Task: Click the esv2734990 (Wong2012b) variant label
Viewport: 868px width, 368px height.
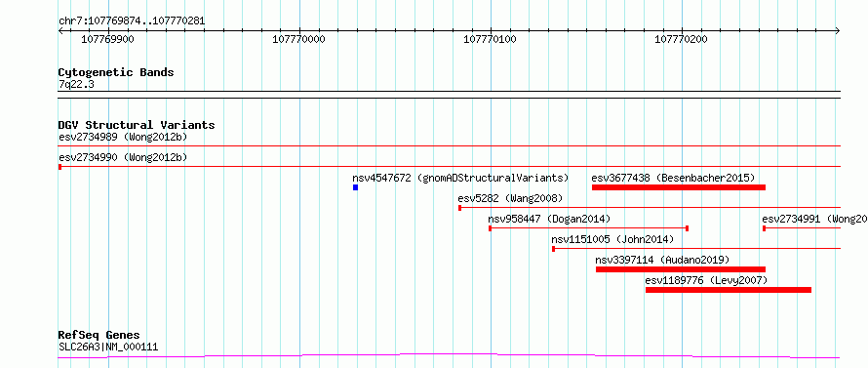Action: (122, 157)
